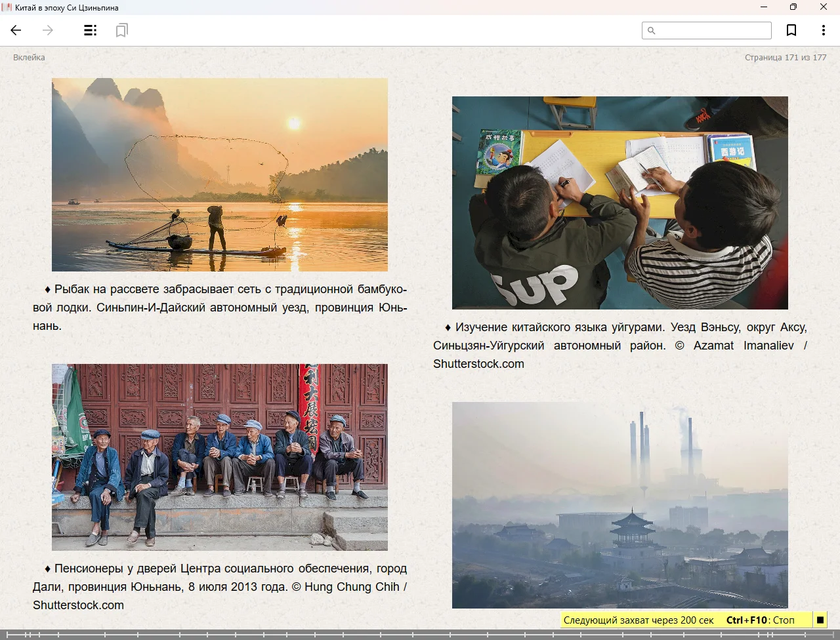The height and width of the screenshot is (640, 840).
Task: Bookmark this page with the bookmark icon
Action: pyautogui.click(x=791, y=30)
